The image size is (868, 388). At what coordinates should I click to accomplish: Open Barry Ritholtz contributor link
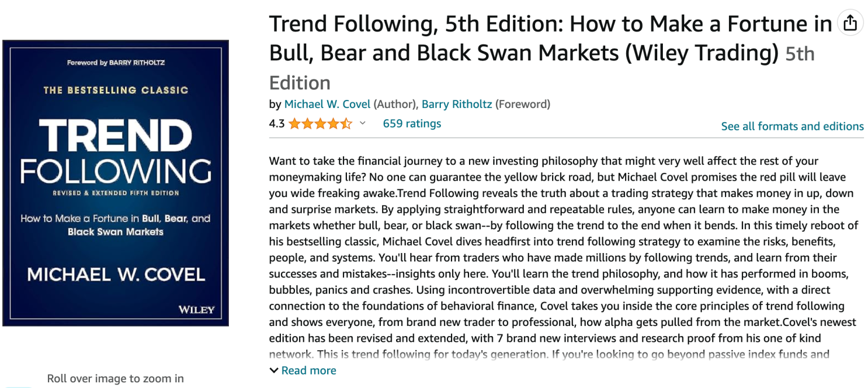pyautogui.click(x=457, y=104)
